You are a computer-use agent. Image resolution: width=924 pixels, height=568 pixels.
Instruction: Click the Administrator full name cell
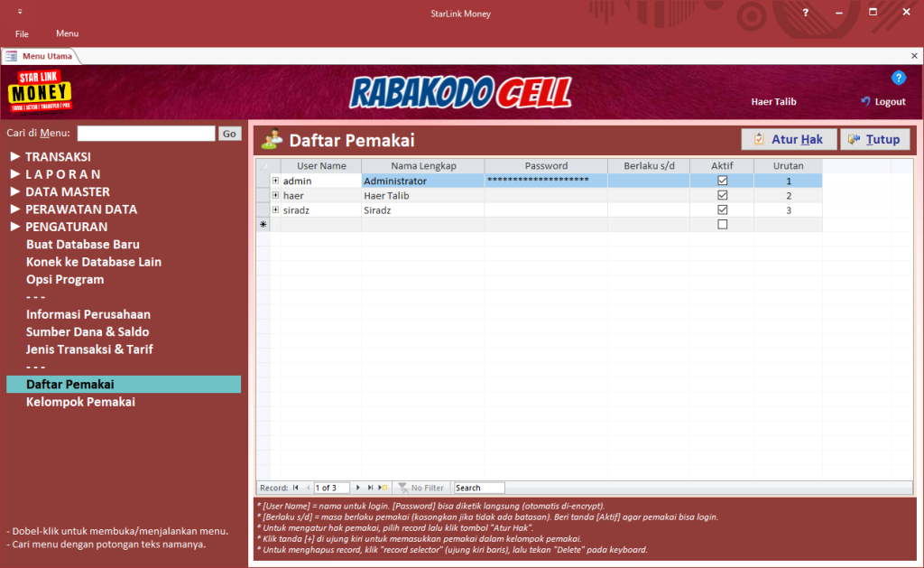coord(423,181)
